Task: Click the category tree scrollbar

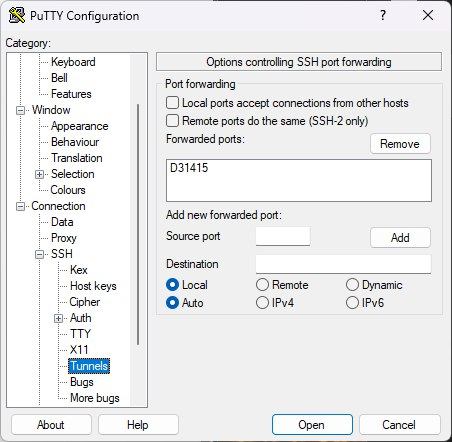Action: (x=138, y=224)
